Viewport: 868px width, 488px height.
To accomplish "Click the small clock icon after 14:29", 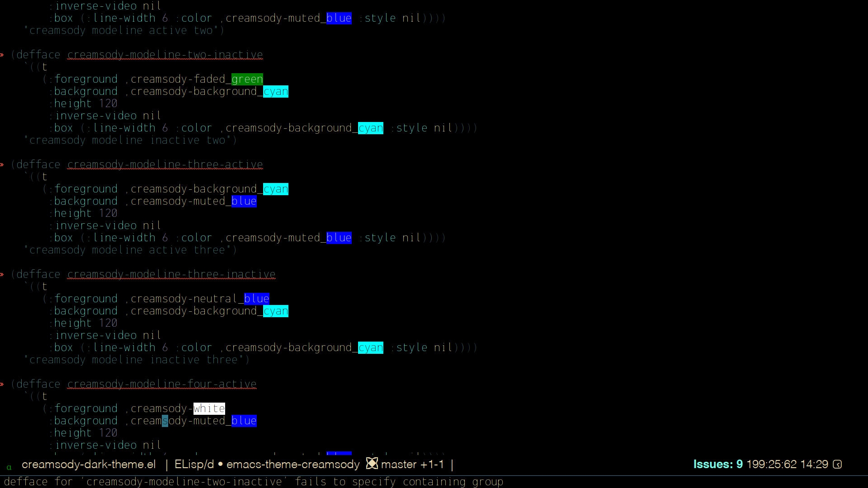I will point(837,465).
